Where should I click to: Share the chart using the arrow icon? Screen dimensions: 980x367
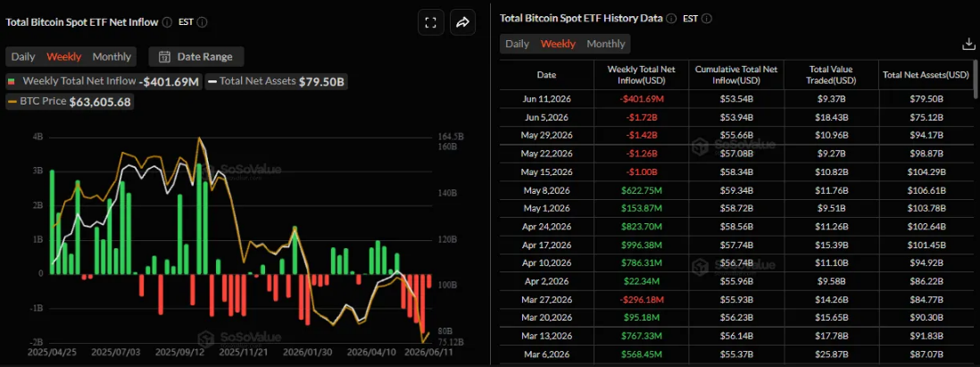(462, 22)
